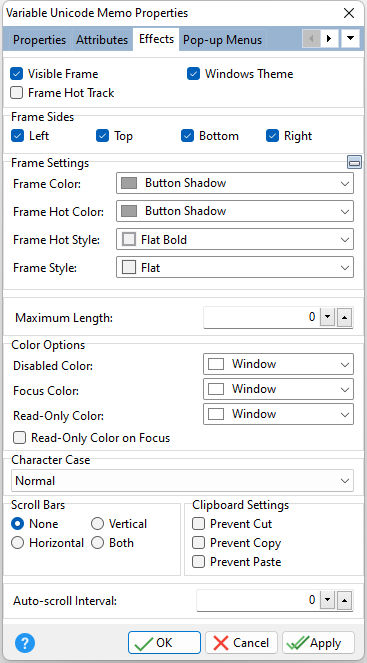
Task: Open the Pop-up Menus tab
Action: point(222,40)
